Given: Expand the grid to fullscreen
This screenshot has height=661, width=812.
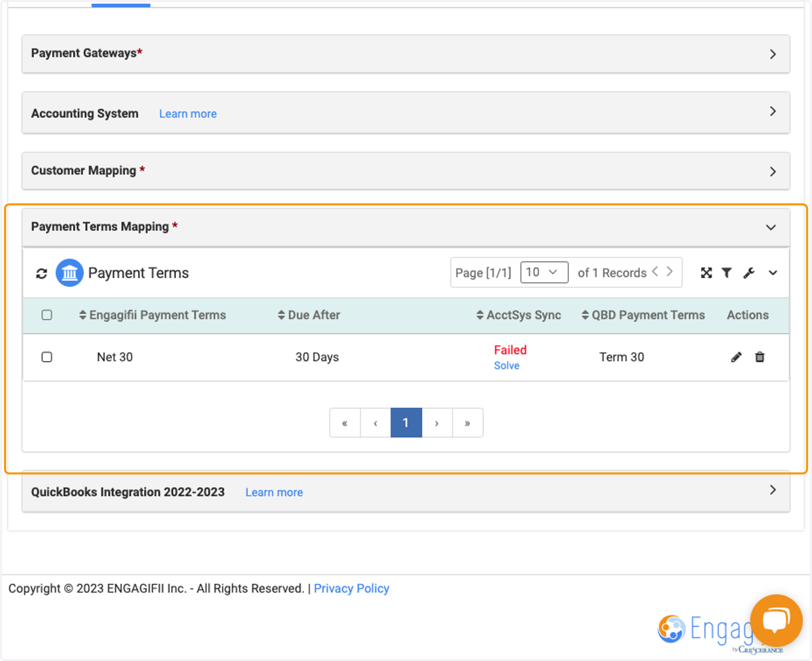Looking at the screenshot, I should 706,273.
